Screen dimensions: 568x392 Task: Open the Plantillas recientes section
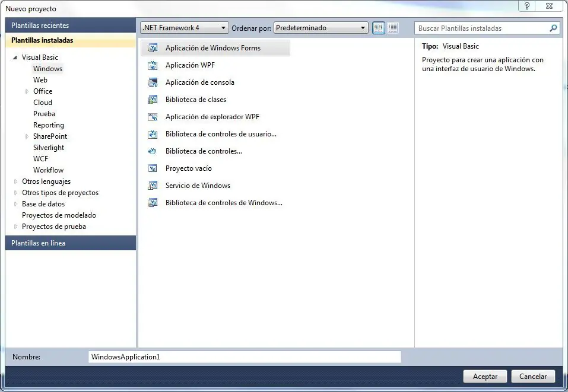click(71, 26)
